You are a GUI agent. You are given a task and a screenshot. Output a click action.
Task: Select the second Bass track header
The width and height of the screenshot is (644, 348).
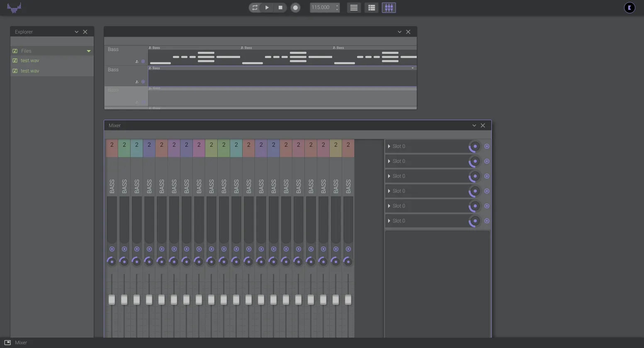126,76
